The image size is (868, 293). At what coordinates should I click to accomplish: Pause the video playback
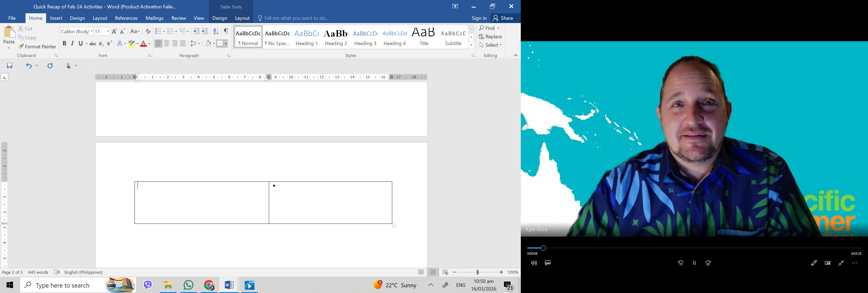tap(694, 263)
